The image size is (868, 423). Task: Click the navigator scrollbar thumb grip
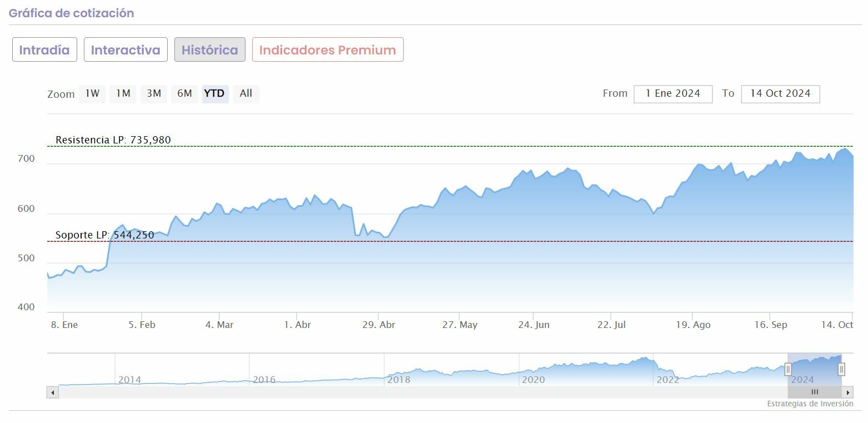click(x=815, y=392)
